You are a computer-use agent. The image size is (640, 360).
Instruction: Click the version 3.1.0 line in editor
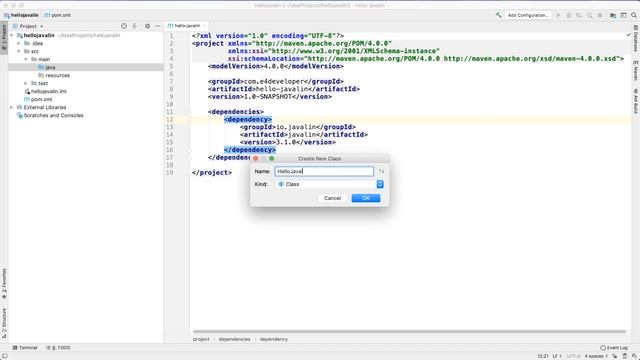click(x=288, y=142)
